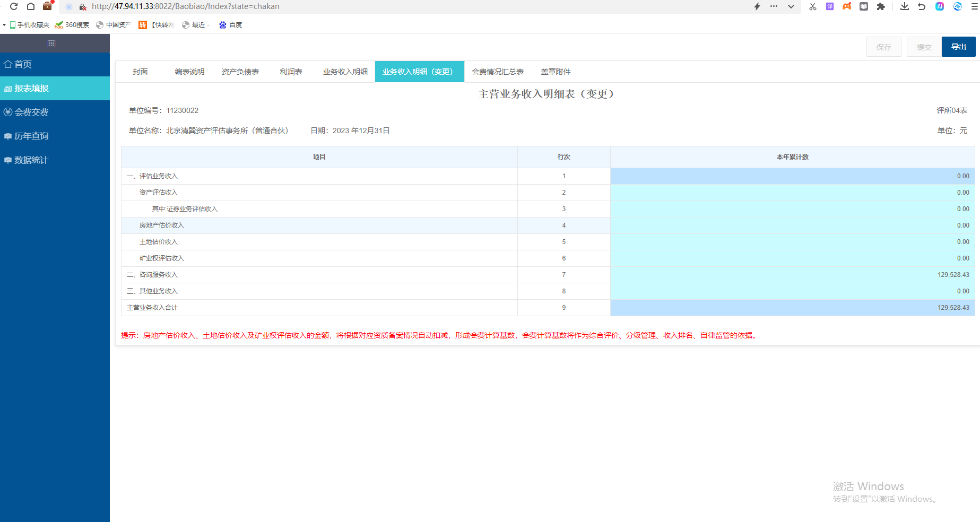This screenshot has height=522, width=980.
Task: Click the browser reload icon
Action: [14, 6]
